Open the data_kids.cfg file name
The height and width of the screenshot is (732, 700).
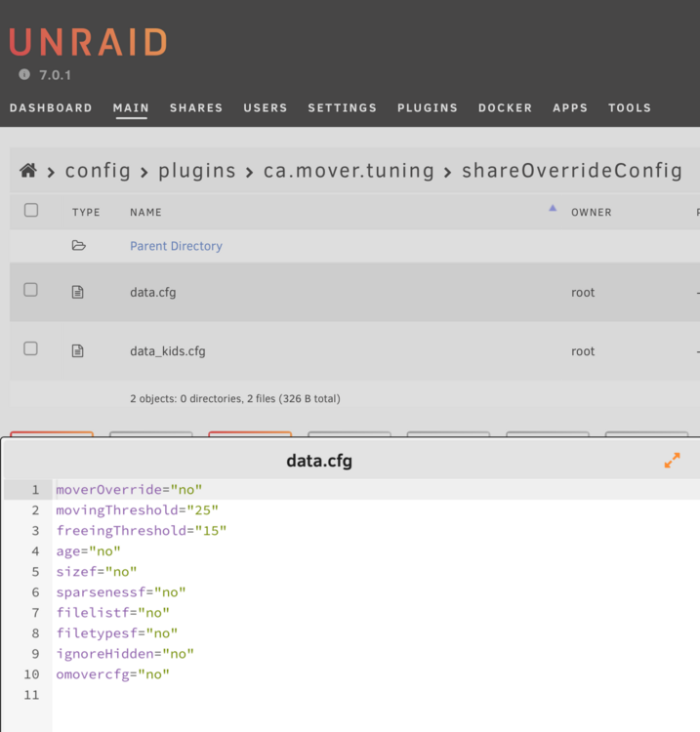tap(168, 351)
